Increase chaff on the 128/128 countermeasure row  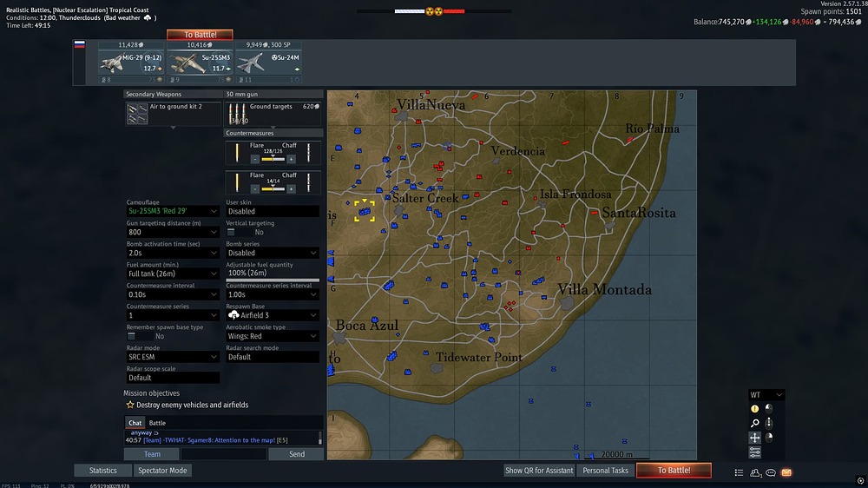pyautogui.click(x=291, y=159)
